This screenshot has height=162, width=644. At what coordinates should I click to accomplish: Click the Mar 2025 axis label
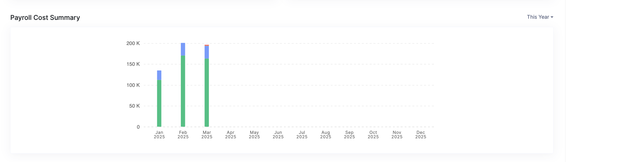[207, 135]
